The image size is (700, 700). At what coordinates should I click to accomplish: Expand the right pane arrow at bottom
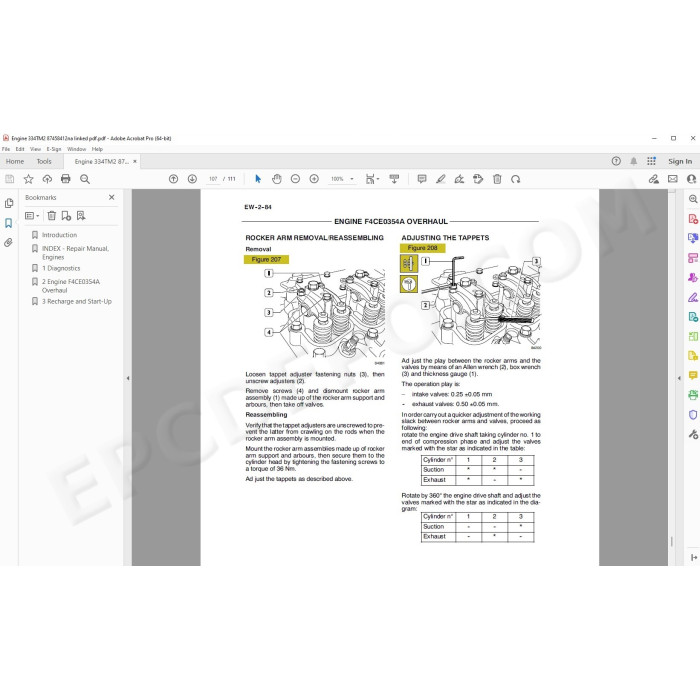pyautogui.click(x=693, y=557)
